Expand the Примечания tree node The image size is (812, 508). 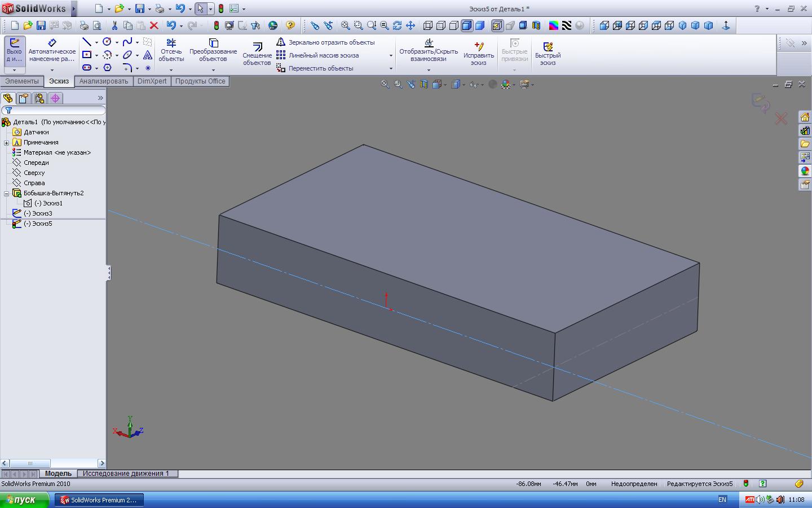[7, 143]
